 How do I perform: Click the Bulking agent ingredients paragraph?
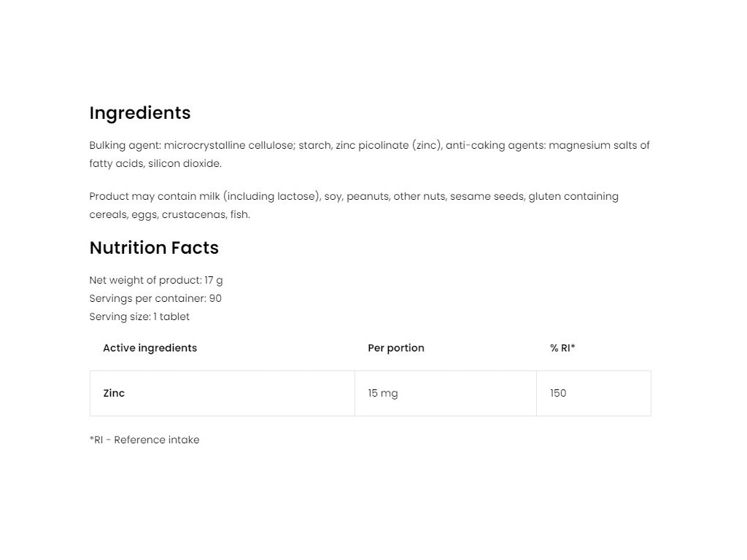point(369,154)
